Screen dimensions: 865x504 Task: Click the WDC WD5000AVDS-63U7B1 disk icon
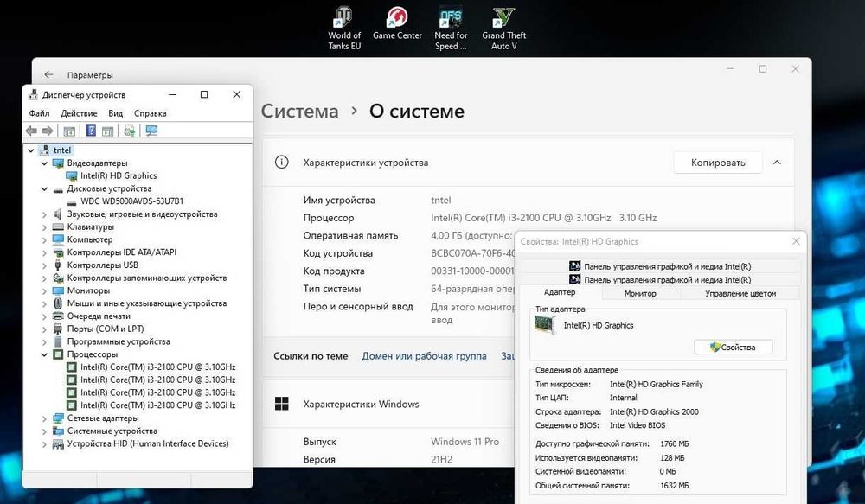71,201
